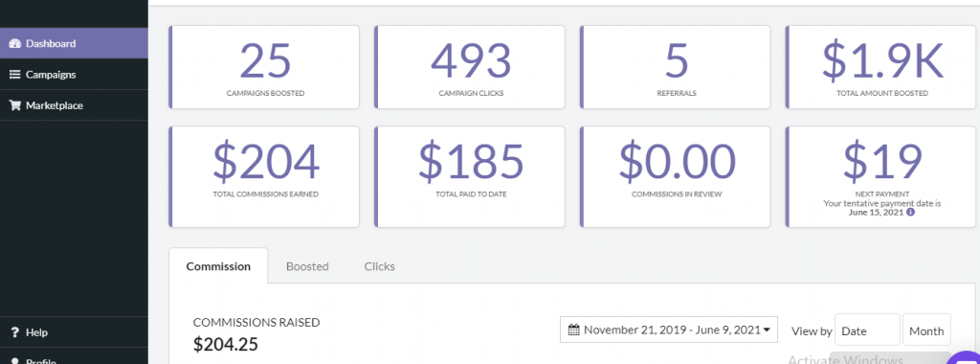Viewport: 980px width, 364px height.
Task: Click the calendar icon in date range picker
Action: 574,330
